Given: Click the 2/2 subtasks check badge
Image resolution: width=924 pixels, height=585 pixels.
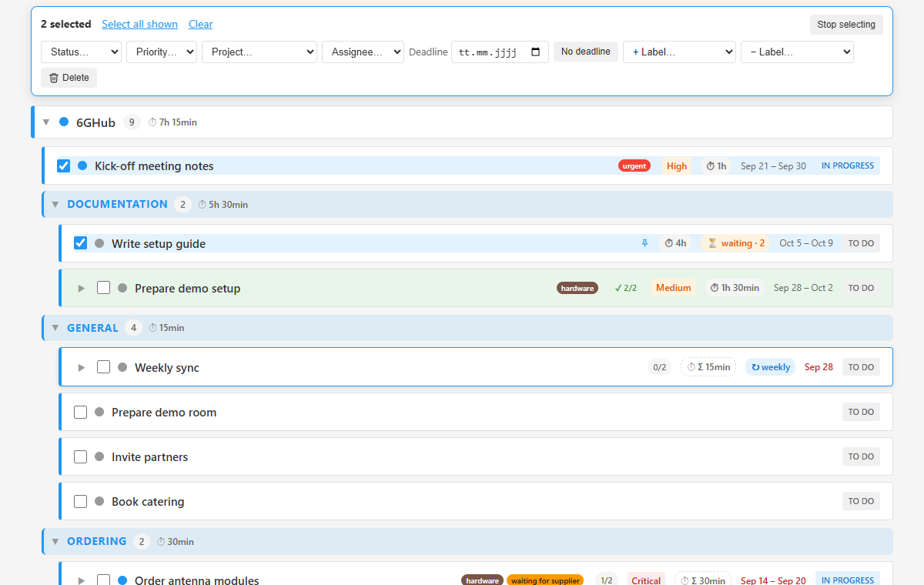Looking at the screenshot, I should coord(626,288).
